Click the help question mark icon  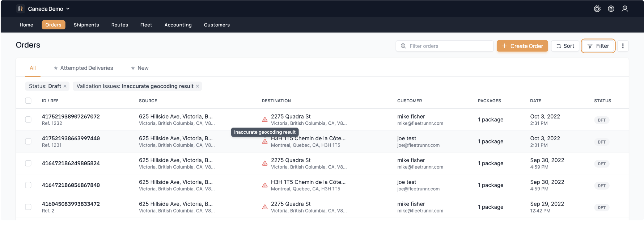611,9
